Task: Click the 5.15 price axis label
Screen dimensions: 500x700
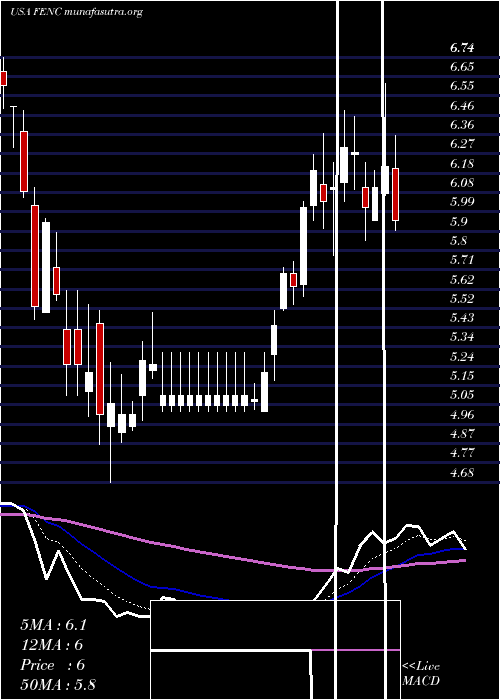Action: (x=462, y=375)
